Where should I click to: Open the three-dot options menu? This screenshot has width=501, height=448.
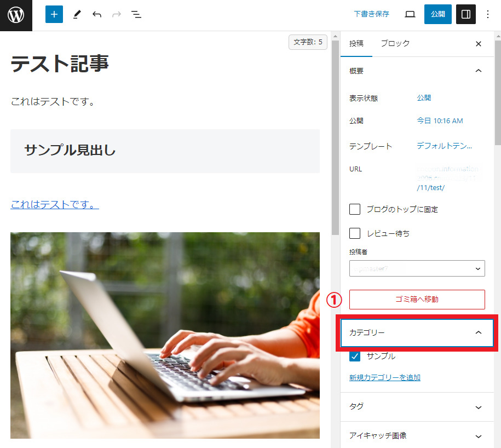tap(488, 14)
